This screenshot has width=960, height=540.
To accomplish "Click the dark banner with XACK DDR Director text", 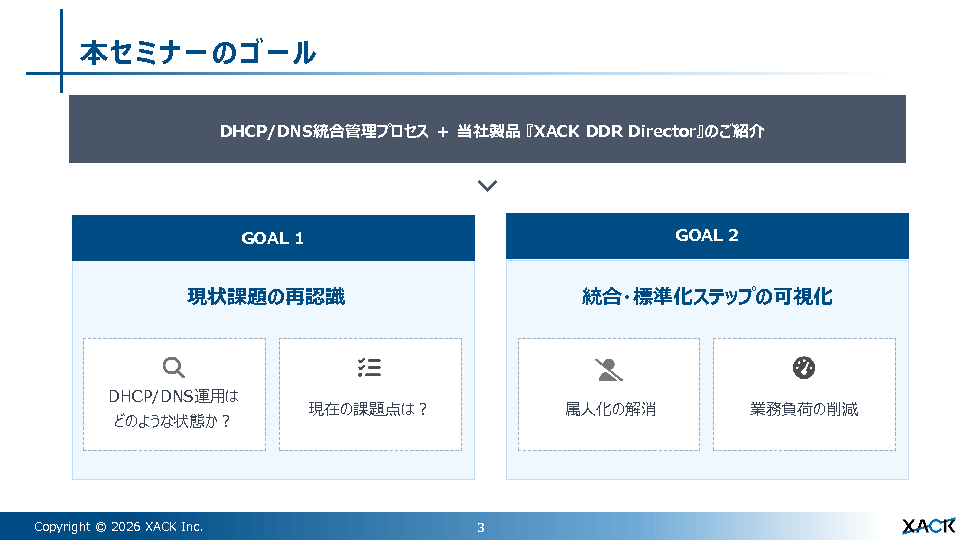I will tap(487, 130).
